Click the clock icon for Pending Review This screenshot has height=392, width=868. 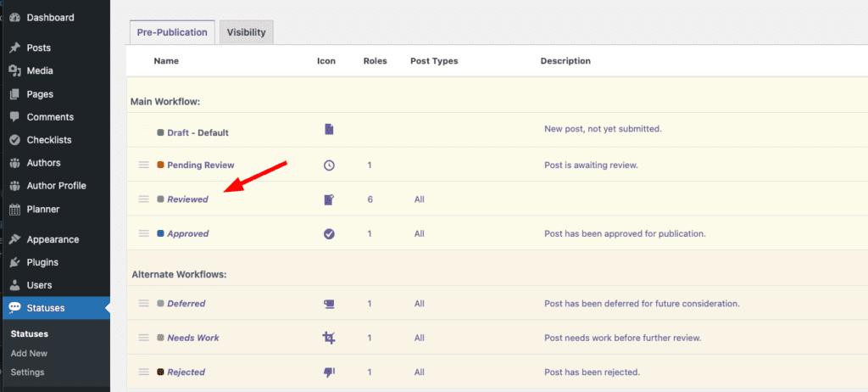[x=329, y=165]
